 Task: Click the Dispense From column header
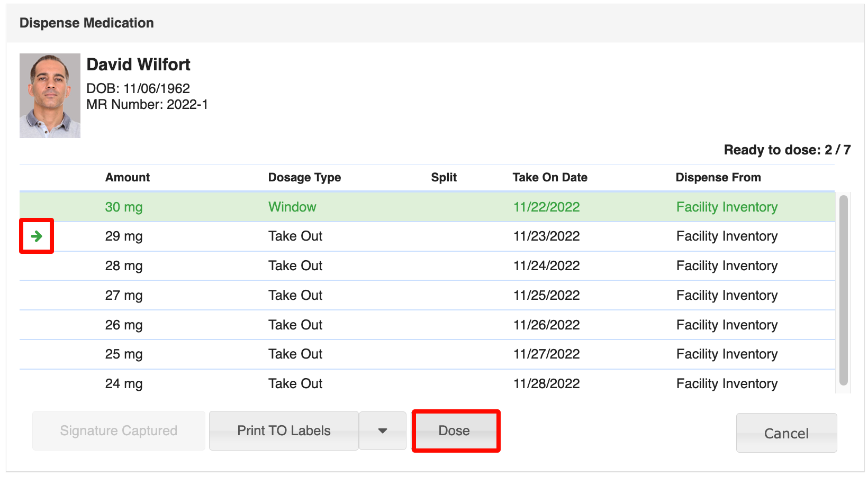[718, 178]
